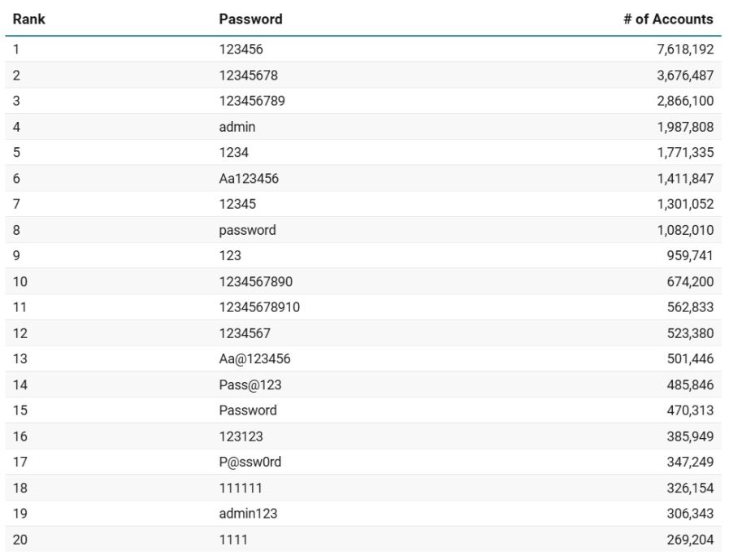This screenshot has height=560, width=729.
Task: Select the rank 10 cell
Action: click(20, 281)
